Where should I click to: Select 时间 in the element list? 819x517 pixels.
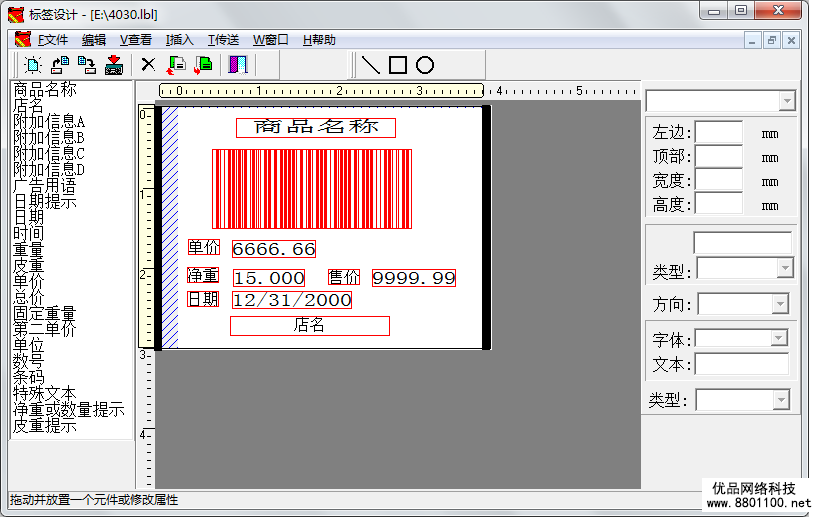tap(28, 233)
